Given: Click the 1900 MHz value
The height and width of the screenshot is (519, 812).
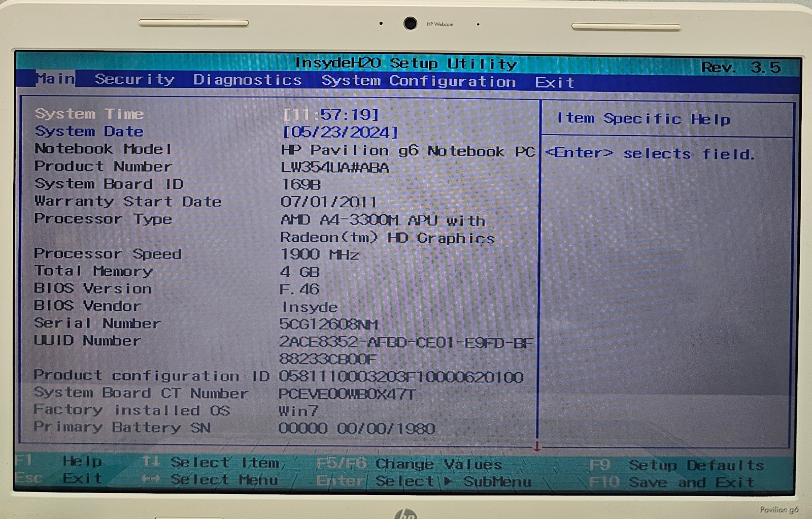Looking at the screenshot, I should pyautogui.click(x=320, y=254).
